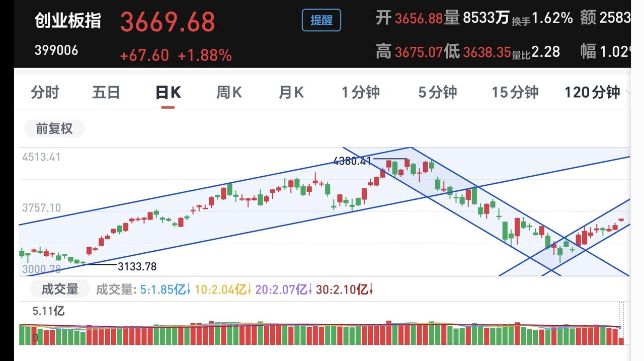This screenshot has width=644, height=361.
Task: Select the 日K tab
Action: 168,93
